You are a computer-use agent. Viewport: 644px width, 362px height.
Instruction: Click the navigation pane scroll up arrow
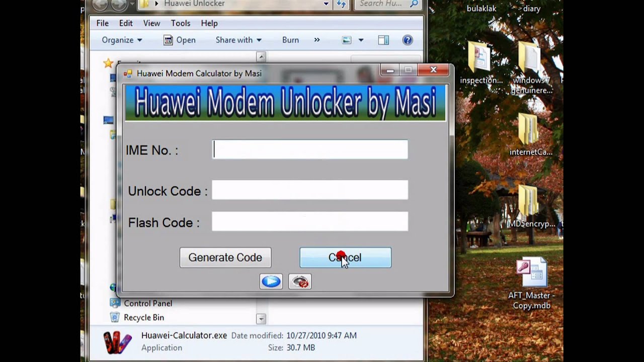coord(261,56)
